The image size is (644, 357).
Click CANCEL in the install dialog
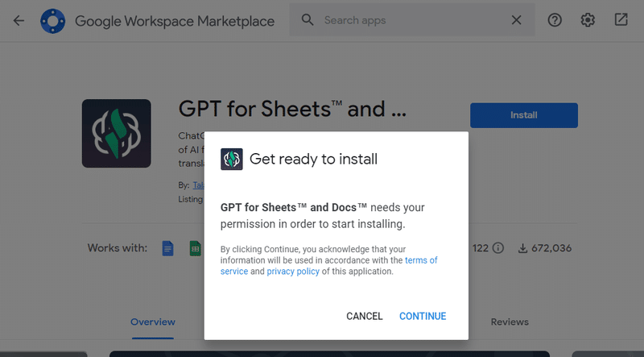click(365, 316)
